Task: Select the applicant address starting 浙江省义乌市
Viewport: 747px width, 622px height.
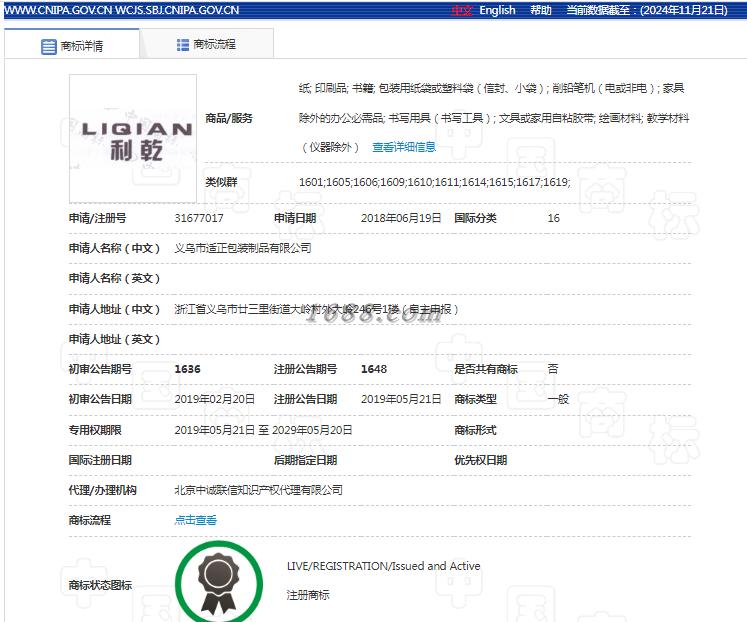Action: point(316,310)
